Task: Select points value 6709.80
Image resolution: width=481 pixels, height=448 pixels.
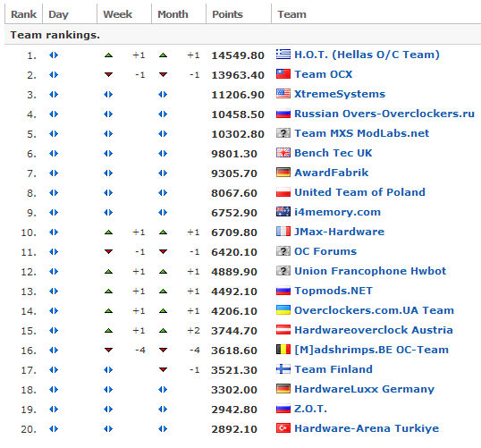Action: (x=234, y=232)
